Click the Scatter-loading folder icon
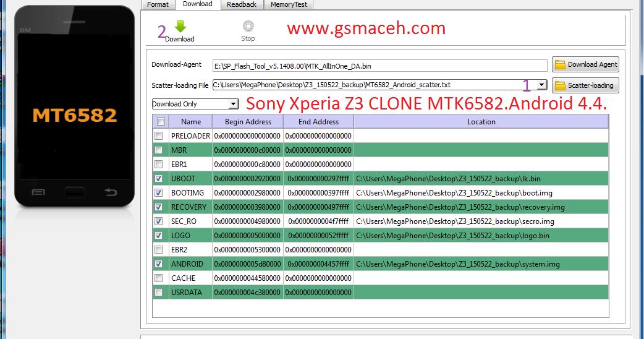Viewport: 644px width, 339px height. 560,85
